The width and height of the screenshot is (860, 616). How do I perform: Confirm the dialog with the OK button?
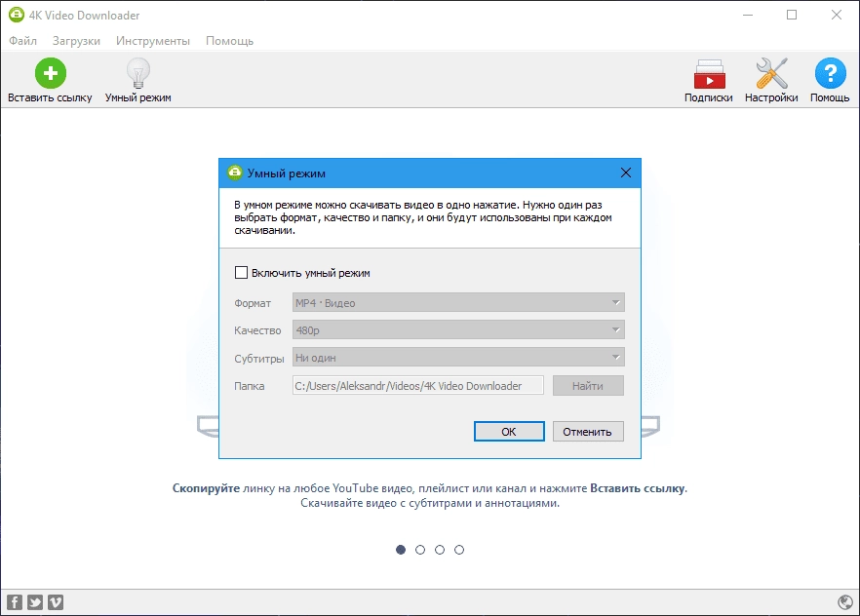[509, 432]
